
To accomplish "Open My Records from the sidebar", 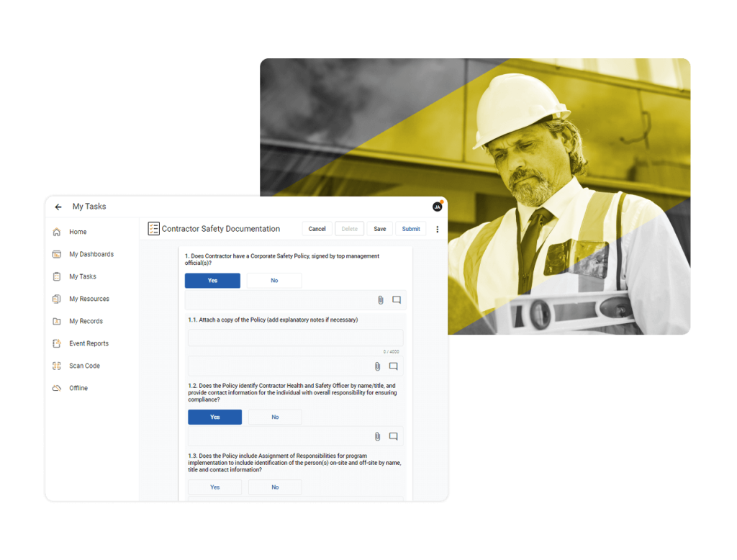I will tap(56, 321).
